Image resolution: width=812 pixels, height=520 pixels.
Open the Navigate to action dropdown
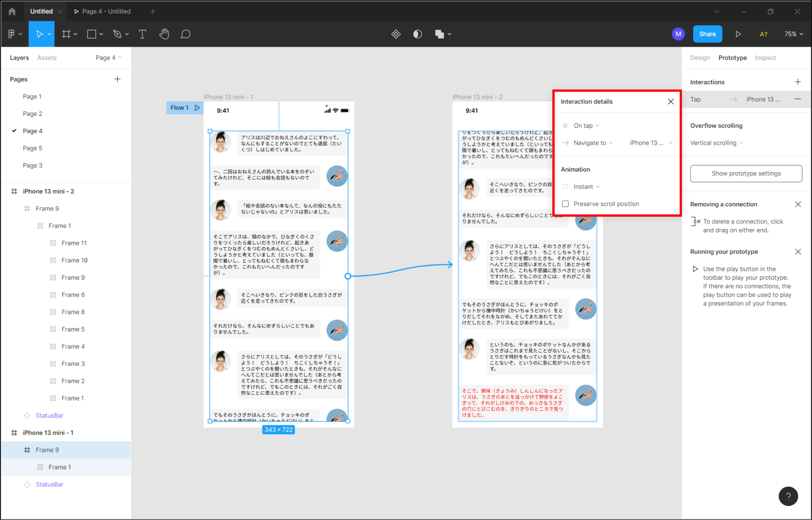(593, 143)
